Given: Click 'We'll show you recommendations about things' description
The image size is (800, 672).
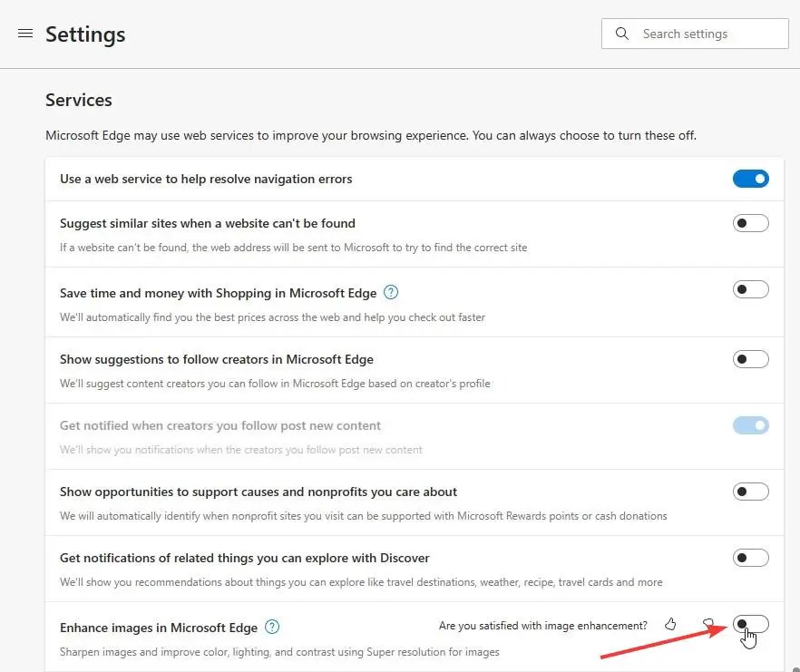Looking at the screenshot, I should [361, 582].
